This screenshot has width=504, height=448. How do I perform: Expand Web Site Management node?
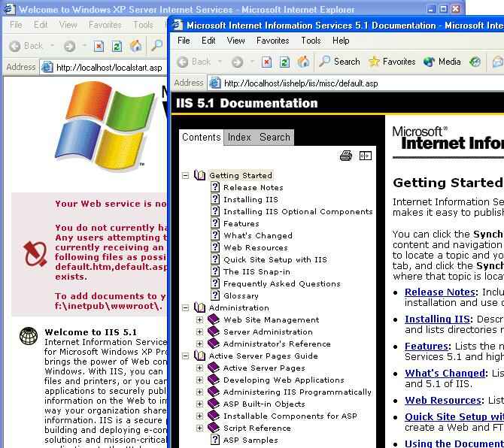(x=199, y=320)
